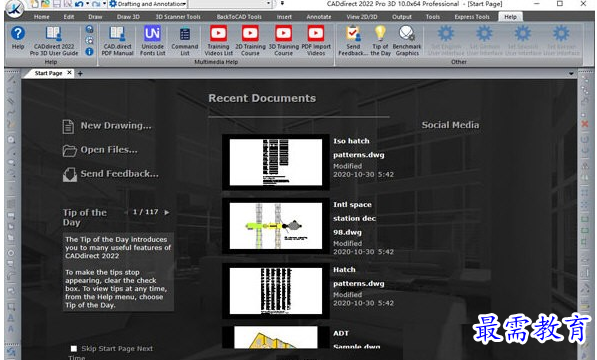Open Iso hatch patterns.dwg thumbnail
The height and width of the screenshot is (360, 597).
pyautogui.click(x=276, y=162)
